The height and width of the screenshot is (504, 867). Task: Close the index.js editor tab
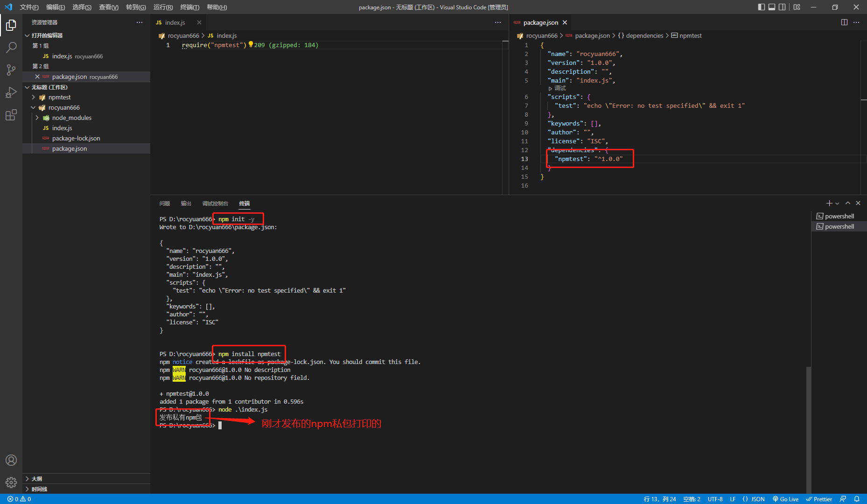coord(199,22)
